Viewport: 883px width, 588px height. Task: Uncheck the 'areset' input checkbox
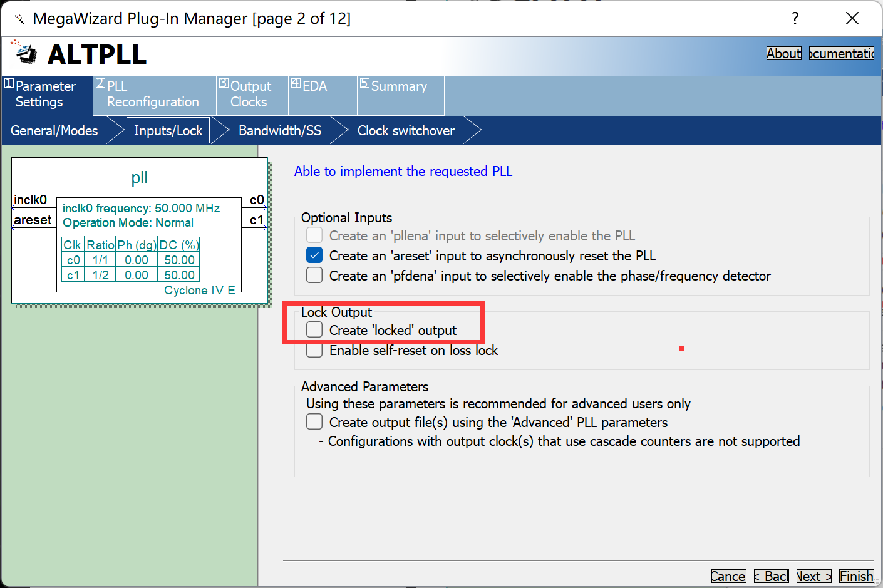(314, 255)
